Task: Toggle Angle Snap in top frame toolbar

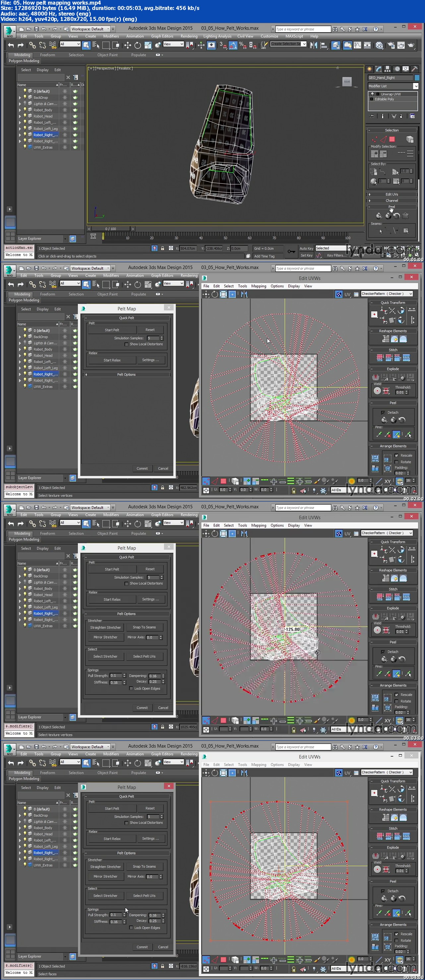Action: point(233,45)
